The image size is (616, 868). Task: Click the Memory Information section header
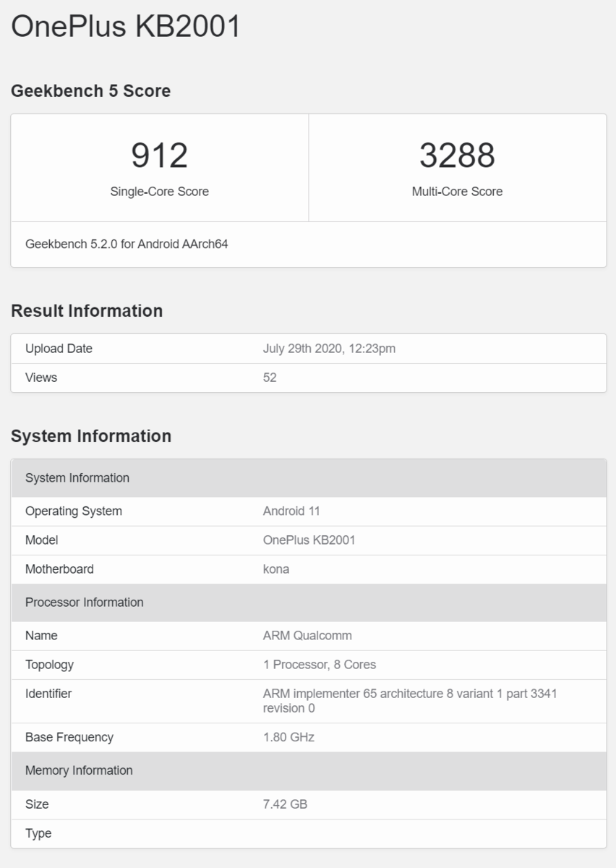coord(309,771)
